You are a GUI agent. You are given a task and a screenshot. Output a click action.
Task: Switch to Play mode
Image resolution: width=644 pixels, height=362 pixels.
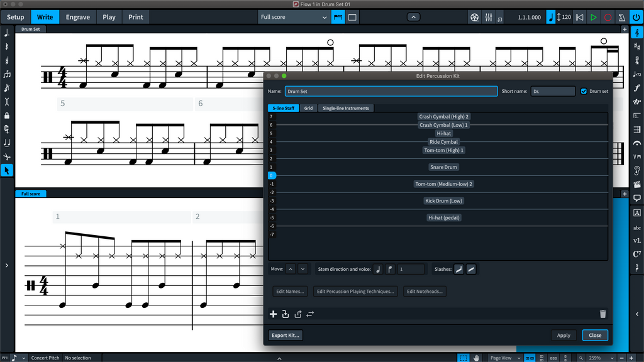coord(109,17)
